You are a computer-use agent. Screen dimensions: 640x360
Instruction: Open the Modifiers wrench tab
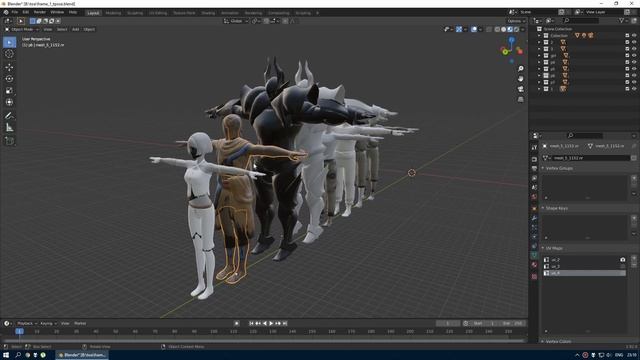point(534,218)
